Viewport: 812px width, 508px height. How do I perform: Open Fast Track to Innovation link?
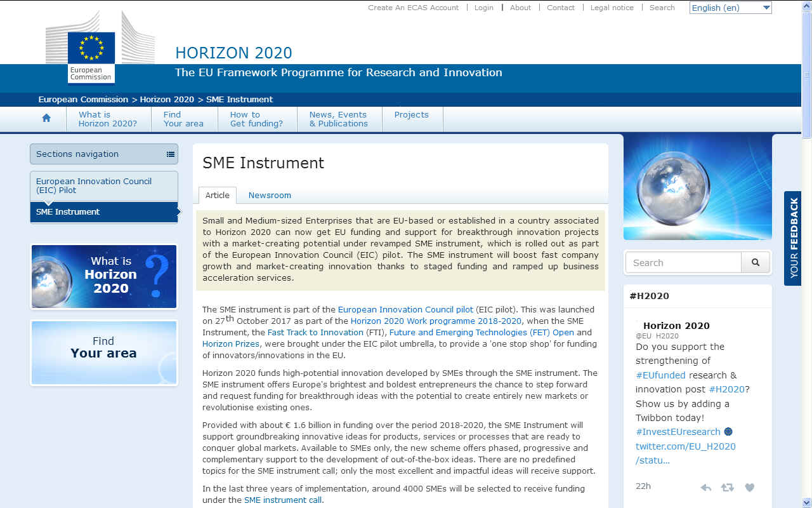pyautogui.click(x=315, y=333)
